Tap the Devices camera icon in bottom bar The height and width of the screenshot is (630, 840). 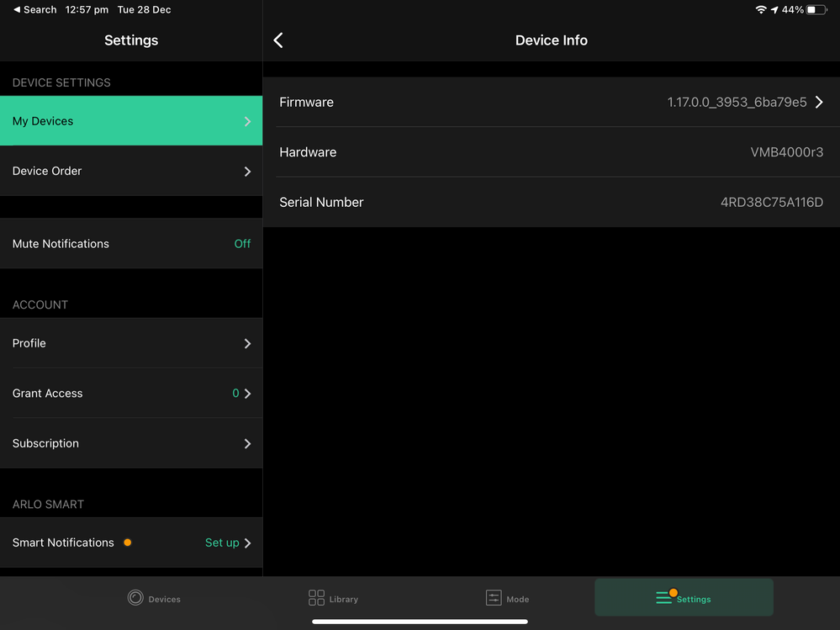coord(135,597)
